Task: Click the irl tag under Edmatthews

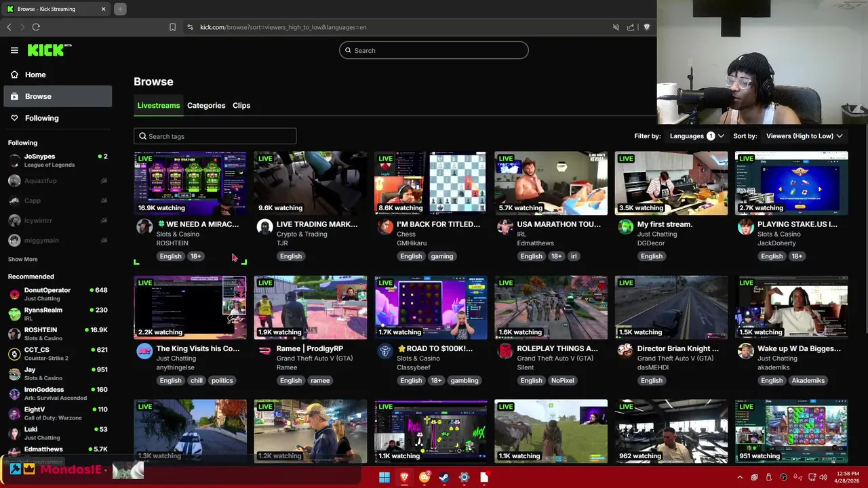Action: 574,256
